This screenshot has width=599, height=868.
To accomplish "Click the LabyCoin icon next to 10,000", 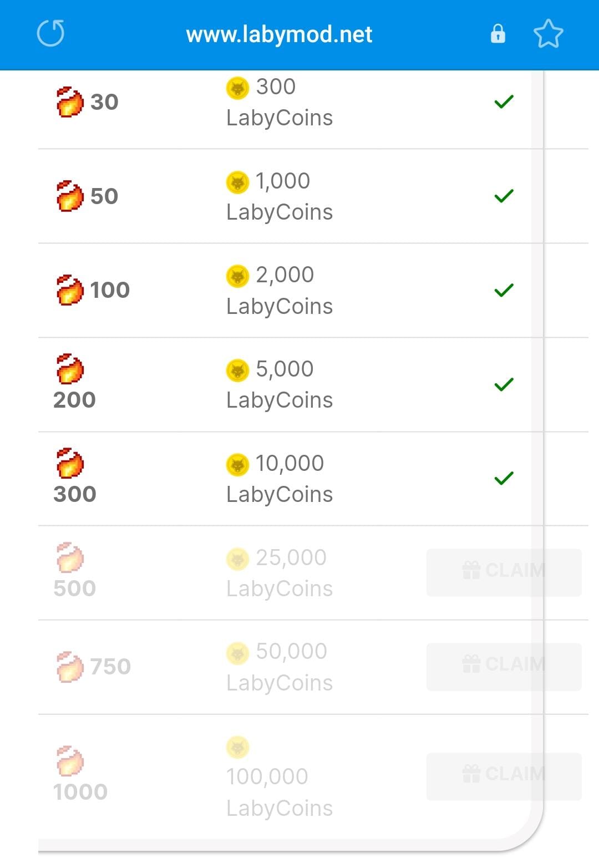I will (x=237, y=465).
